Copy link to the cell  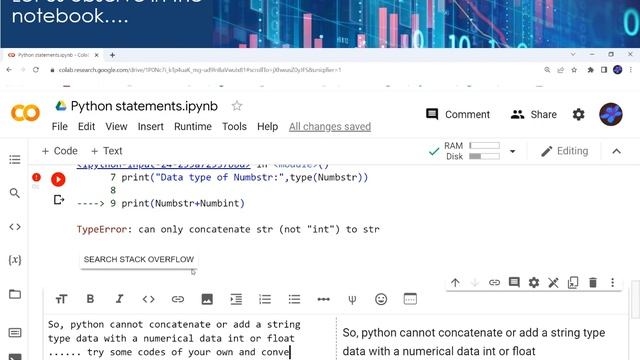click(x=494, y=282)
